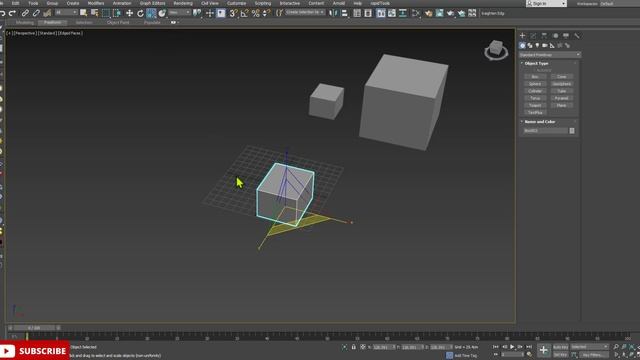The width and height of the screenshot is (640, 360).
Task: Click Use Pivot Point Center icon
Action: click(x=197, y=13)
